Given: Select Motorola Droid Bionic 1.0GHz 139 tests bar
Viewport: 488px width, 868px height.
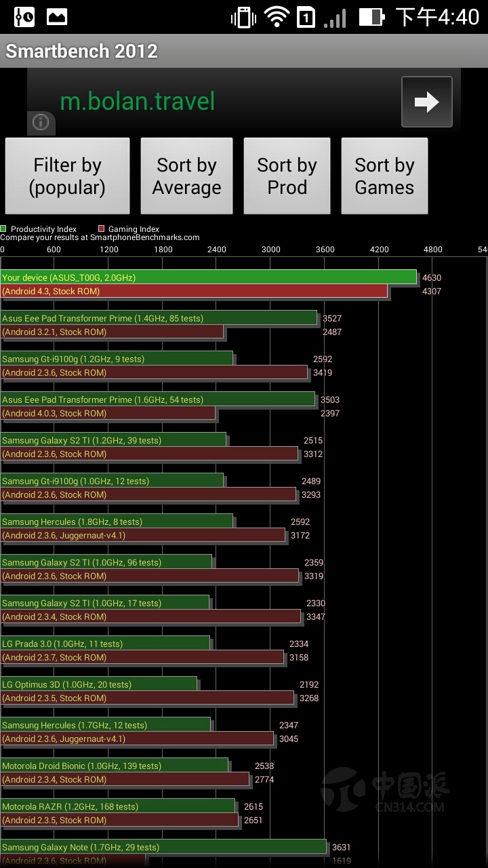Looking at the screenshot, I should [x=115, y=766].
